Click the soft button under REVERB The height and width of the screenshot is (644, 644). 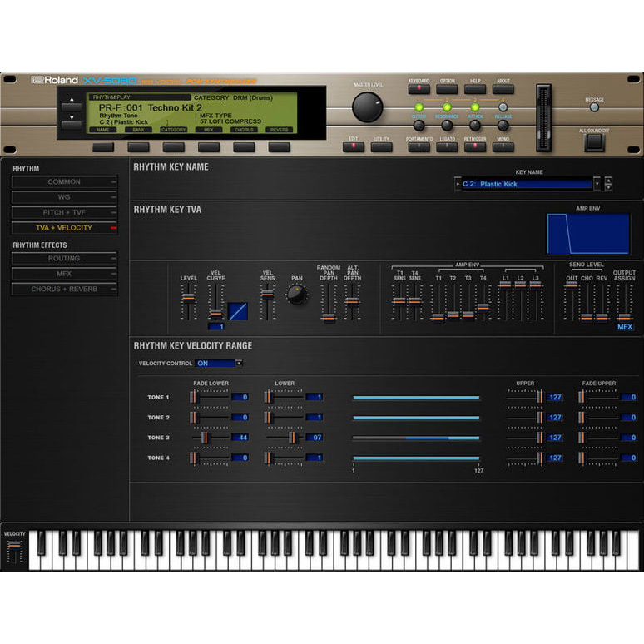click(280, 147)
